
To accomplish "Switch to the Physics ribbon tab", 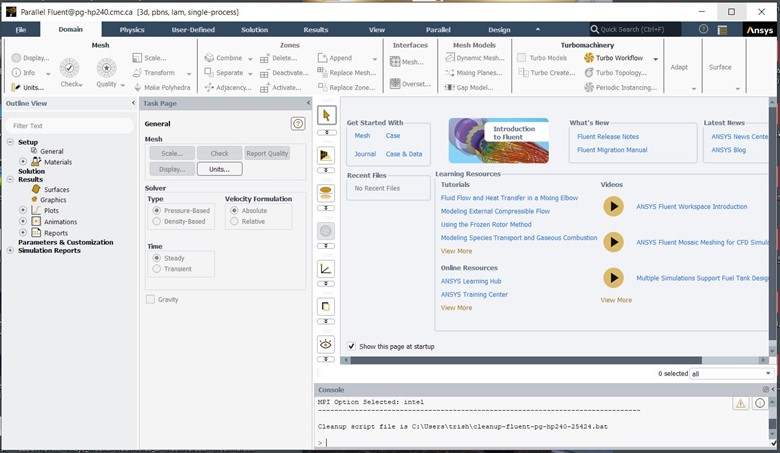I will [132, 30].
